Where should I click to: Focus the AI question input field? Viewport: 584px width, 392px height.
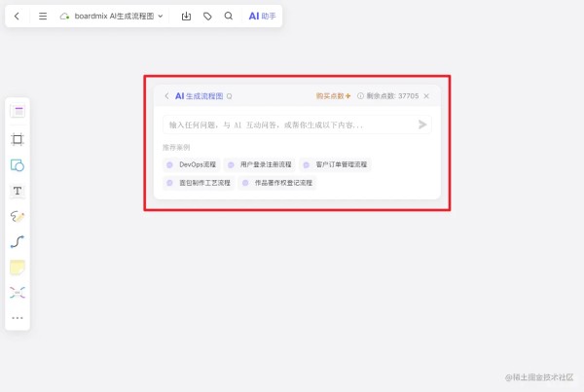pos(297,125)
